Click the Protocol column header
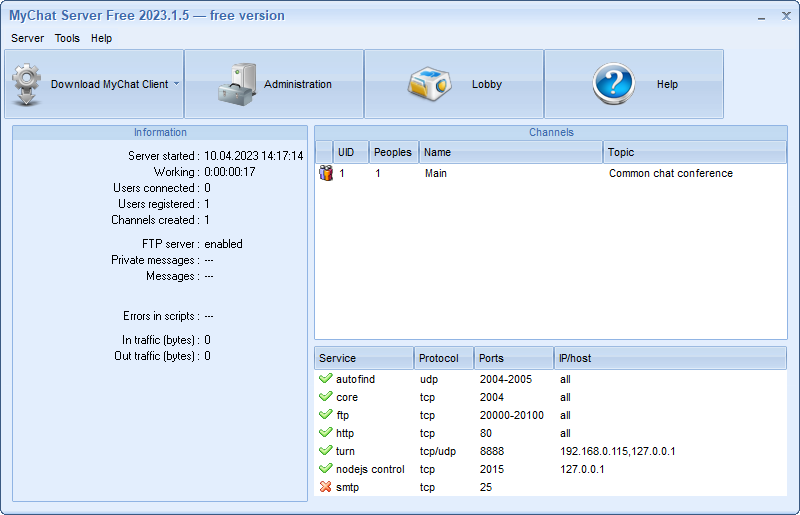 click(444, 358)
